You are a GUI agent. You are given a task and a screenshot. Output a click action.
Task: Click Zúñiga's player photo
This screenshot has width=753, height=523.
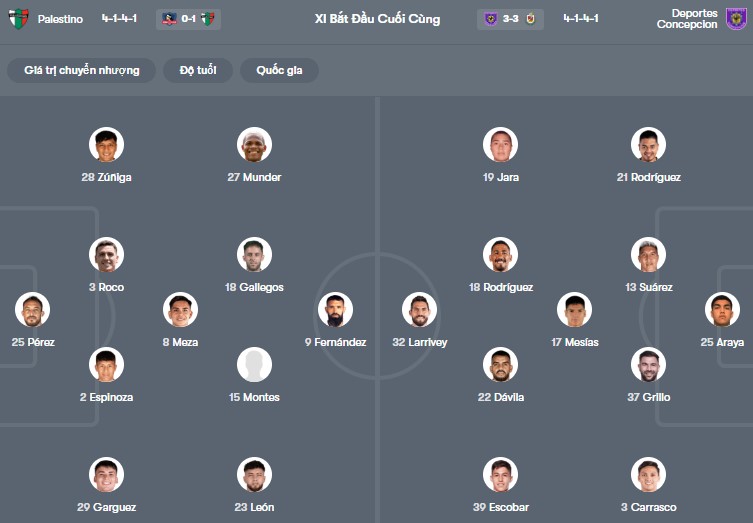tap(106, 145)
